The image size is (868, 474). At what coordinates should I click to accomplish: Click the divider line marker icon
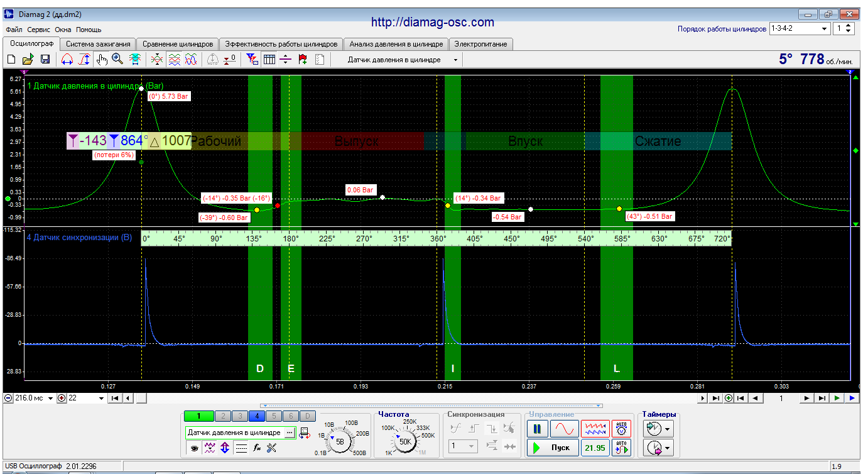click(286, 59)
